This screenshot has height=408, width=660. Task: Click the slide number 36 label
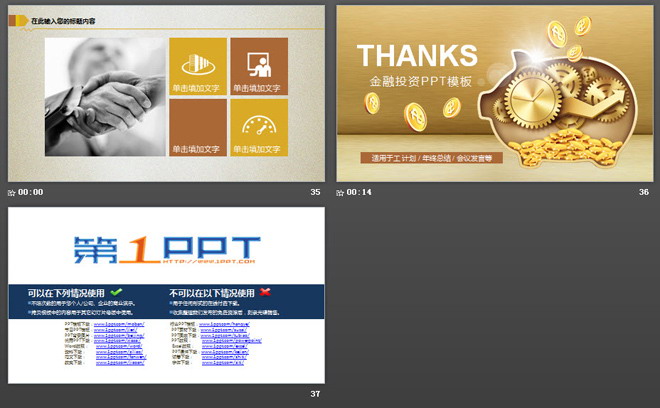pos(644,192)
